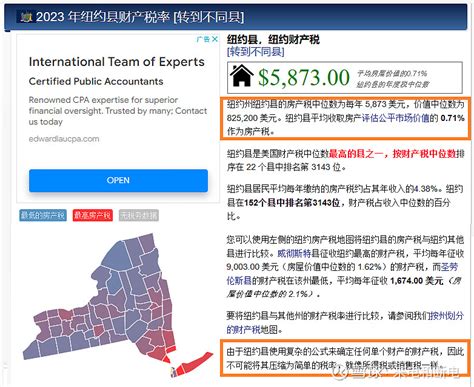
Task: Open the edwardlaucpa.com ad link
Action: 64,139
